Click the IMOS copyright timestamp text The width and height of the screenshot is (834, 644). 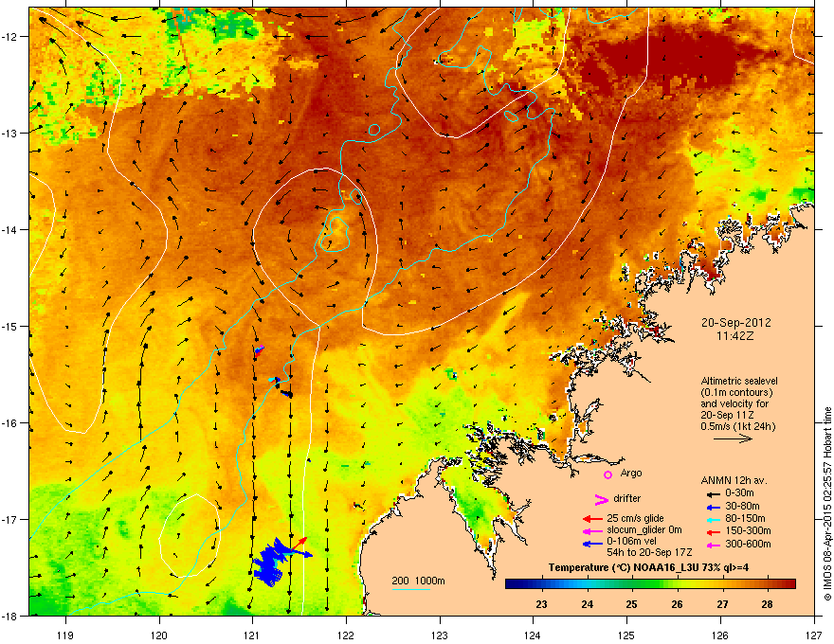click(827, 504)
